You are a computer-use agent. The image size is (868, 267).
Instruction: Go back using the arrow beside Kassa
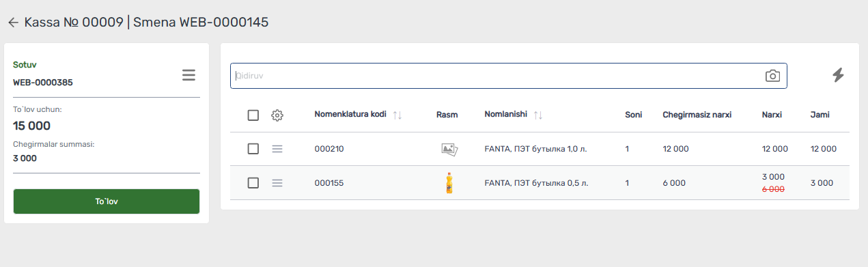click(x=12, y=23)
